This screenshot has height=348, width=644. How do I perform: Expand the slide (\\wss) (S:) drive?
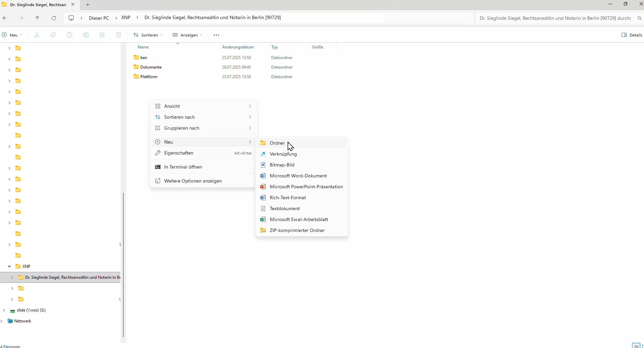click(x=4, y=310)
